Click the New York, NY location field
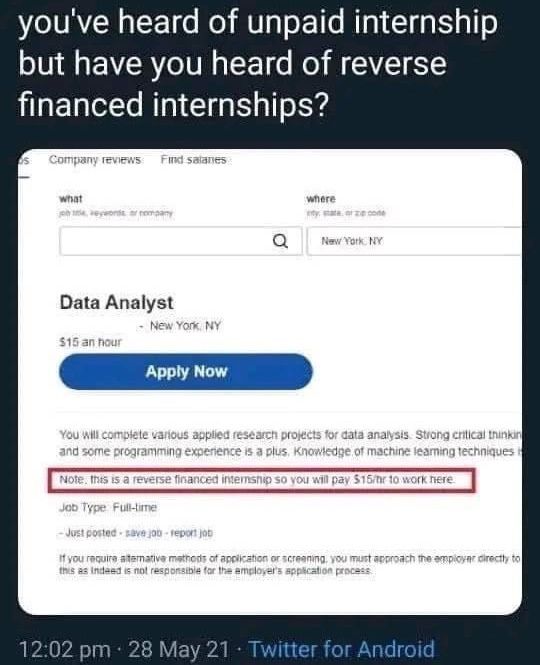 pos(414,241)
